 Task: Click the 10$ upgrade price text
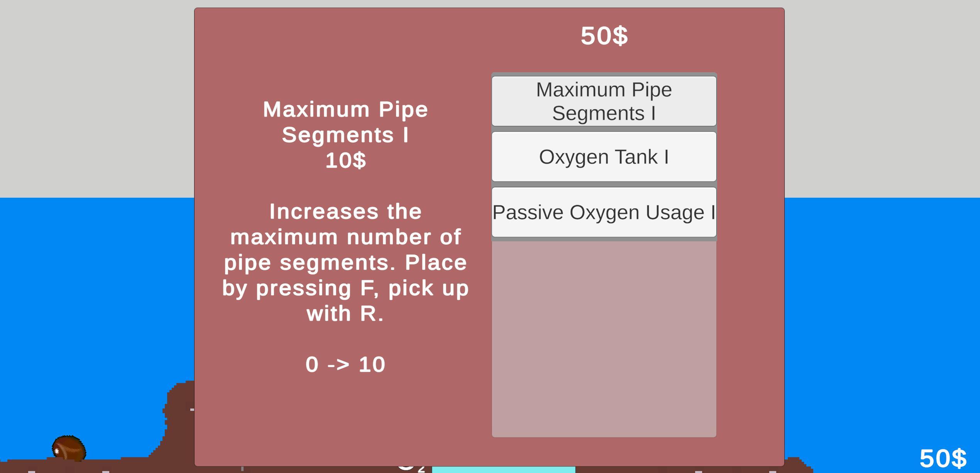coord(345,160)
